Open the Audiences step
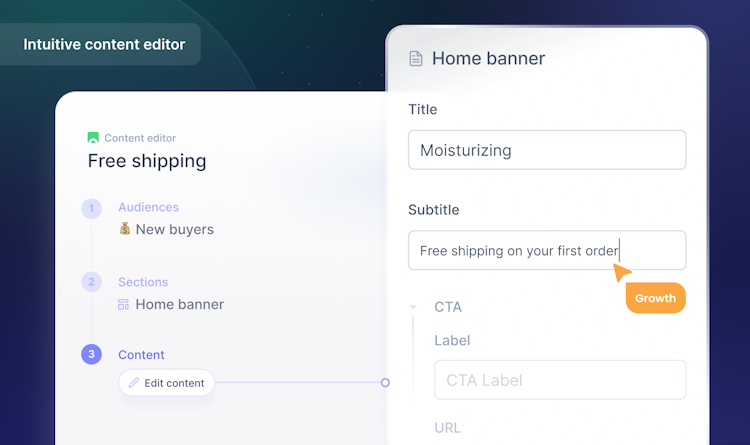 point(148,207)
